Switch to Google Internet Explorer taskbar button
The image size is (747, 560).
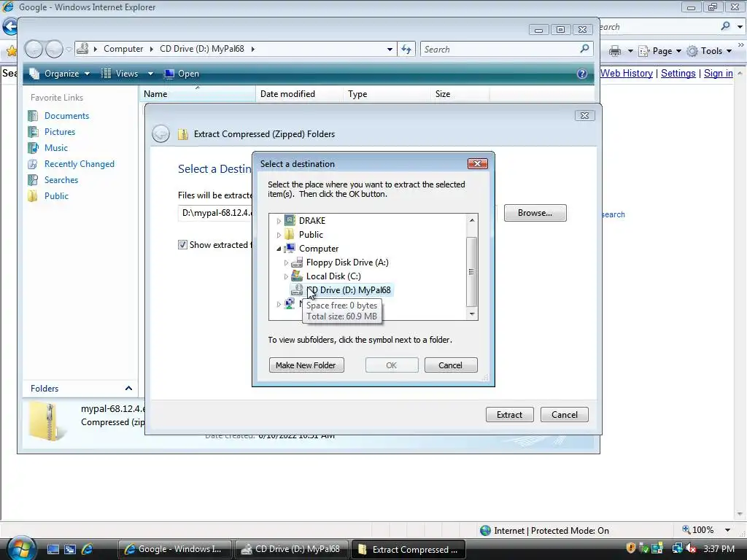(175, 549)
